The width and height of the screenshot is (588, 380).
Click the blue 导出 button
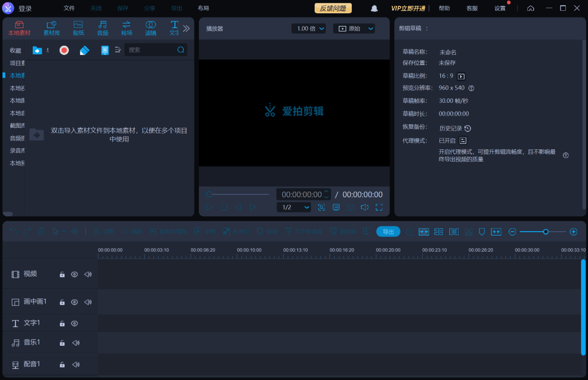point(388,232)
